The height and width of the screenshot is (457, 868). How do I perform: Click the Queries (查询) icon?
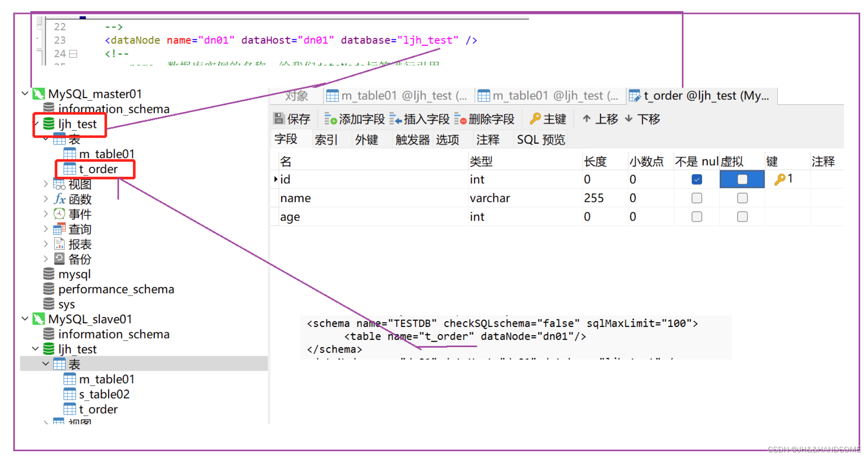pyautogui.click(x=59, y=229)
